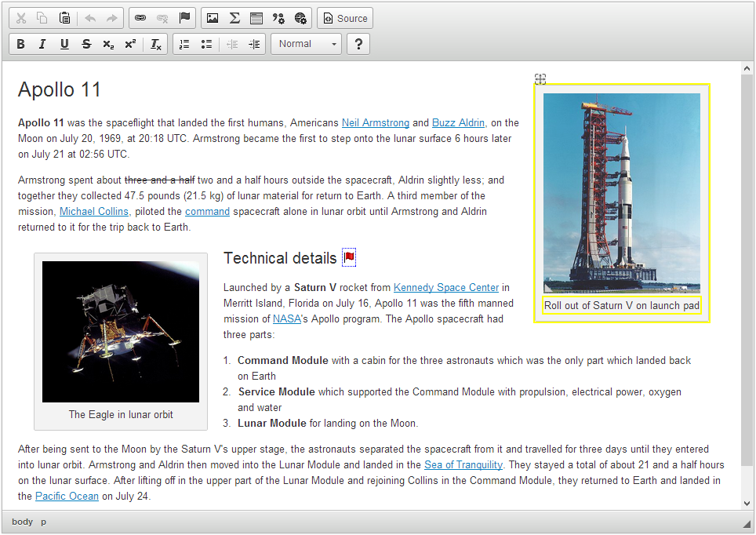Click the 'Command Module' list item
Image resolution: width=756 pixels, height=535 pixels.
[x=463, y=368]
